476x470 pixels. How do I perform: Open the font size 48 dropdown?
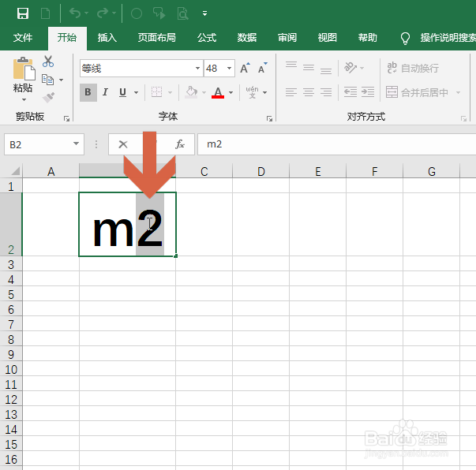230,69
